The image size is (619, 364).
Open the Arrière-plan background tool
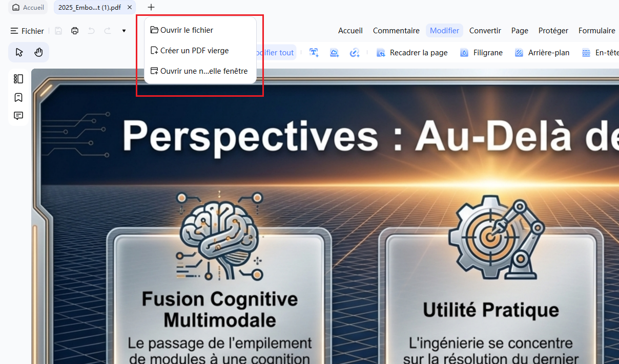542,53
